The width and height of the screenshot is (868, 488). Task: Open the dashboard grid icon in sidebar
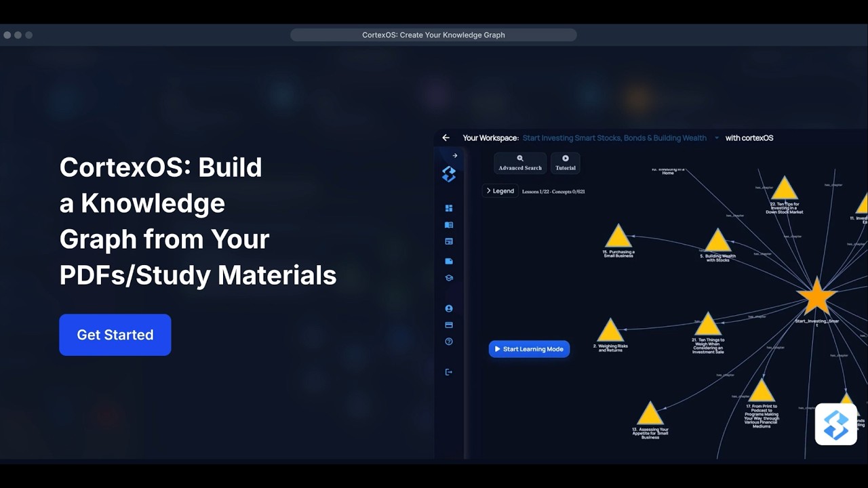click(448, 208)
